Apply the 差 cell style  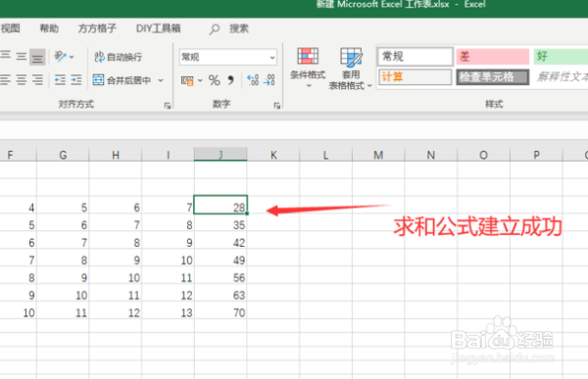(x=492, y=57)
